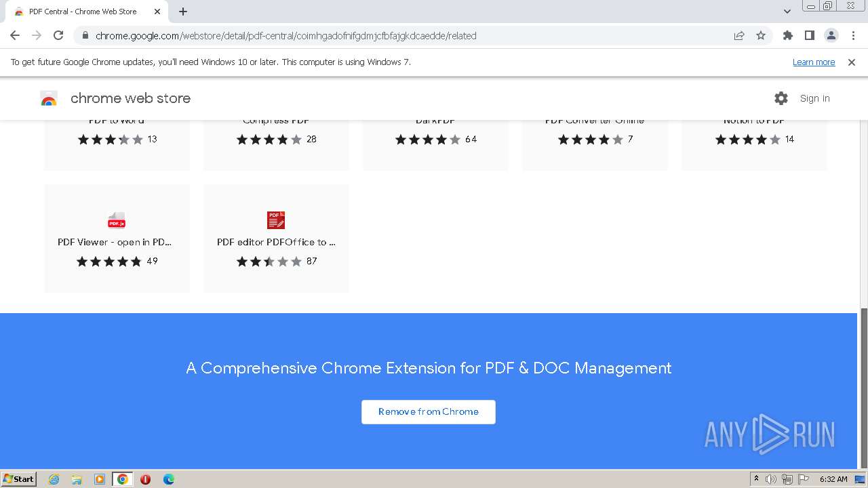This screenshot has width=868, height=488.
Task: Click the chrome web store title text
Action: (x=130, y=98)
